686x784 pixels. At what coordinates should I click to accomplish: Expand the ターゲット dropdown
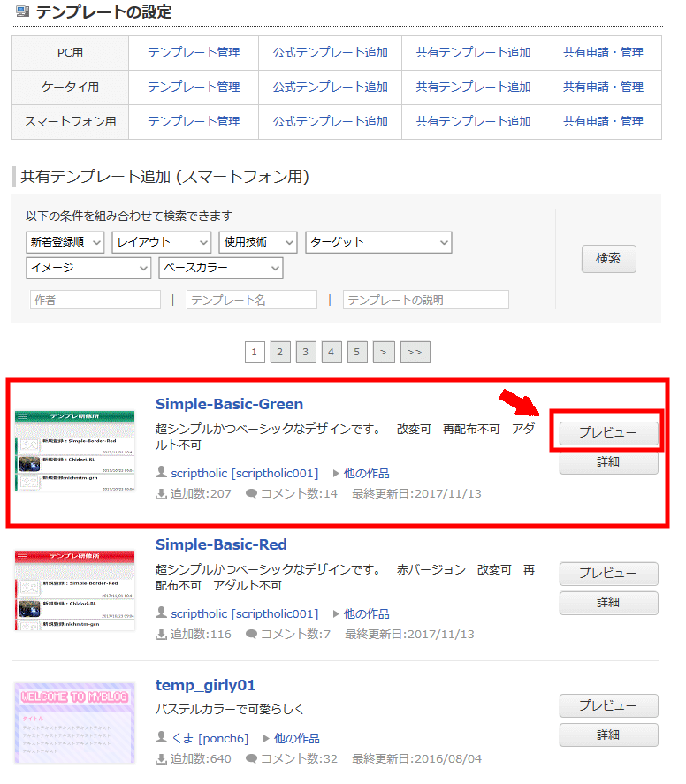point(378,242)
